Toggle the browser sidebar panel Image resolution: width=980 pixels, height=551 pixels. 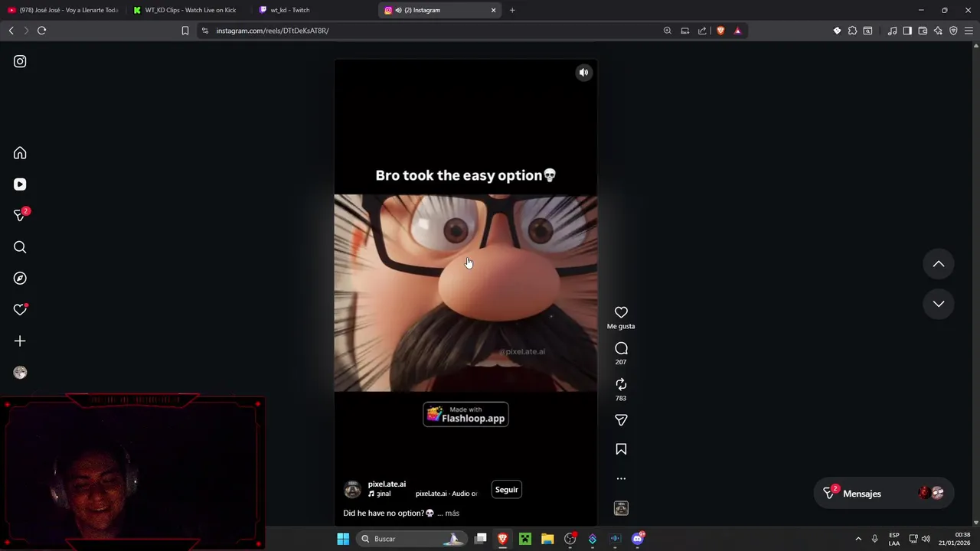907,31
